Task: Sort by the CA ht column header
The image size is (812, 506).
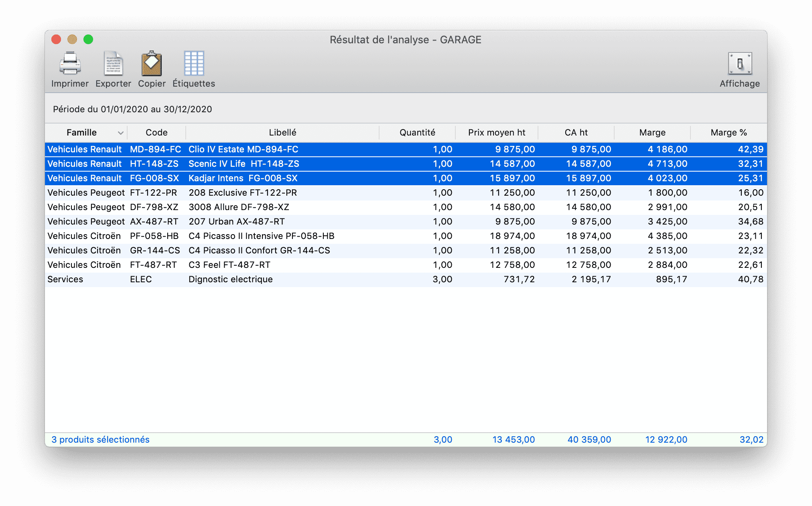Action: pos(576,133)
